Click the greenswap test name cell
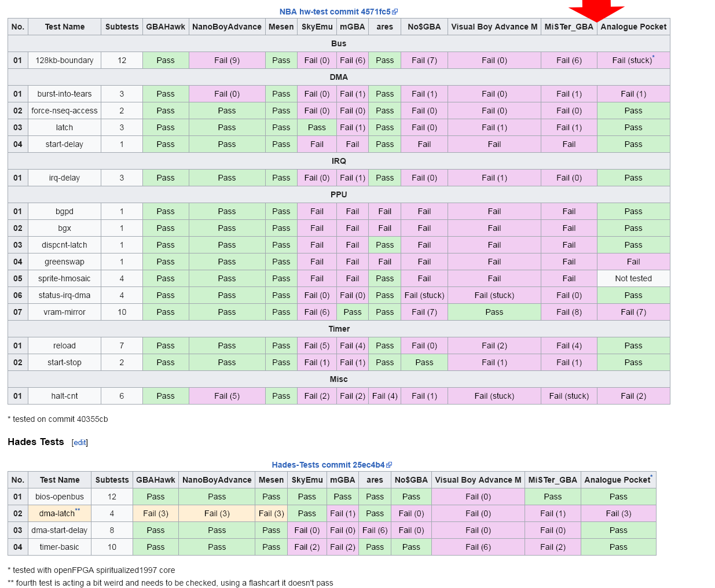This screenshot has width=715, height=588. [64, 262]
